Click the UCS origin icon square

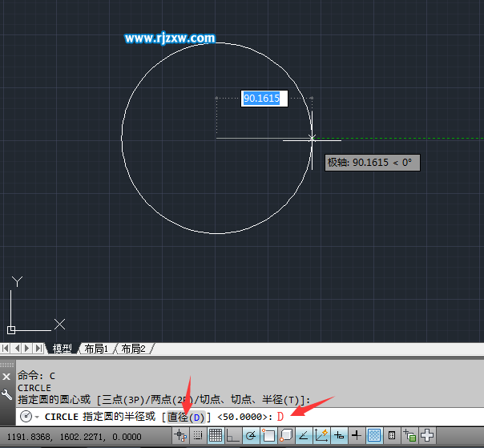click(x=11, y=330)
